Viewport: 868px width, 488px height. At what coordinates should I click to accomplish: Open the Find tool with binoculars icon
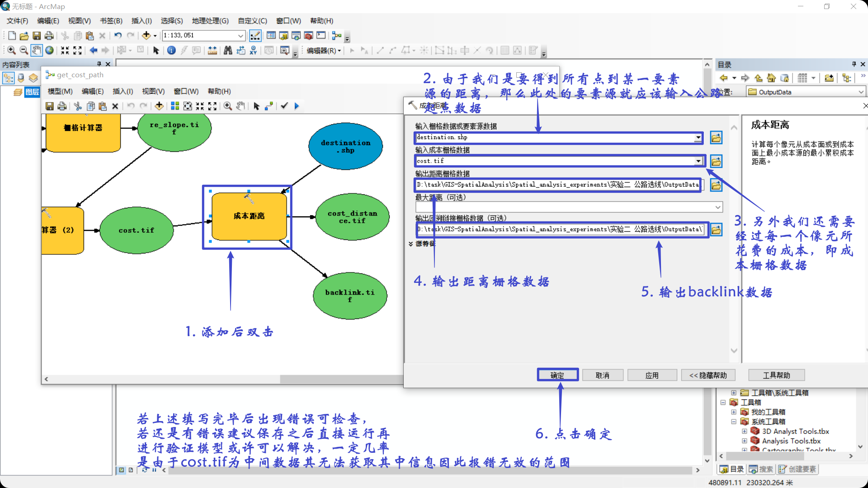pyautogui.click(x=228, y=50)
